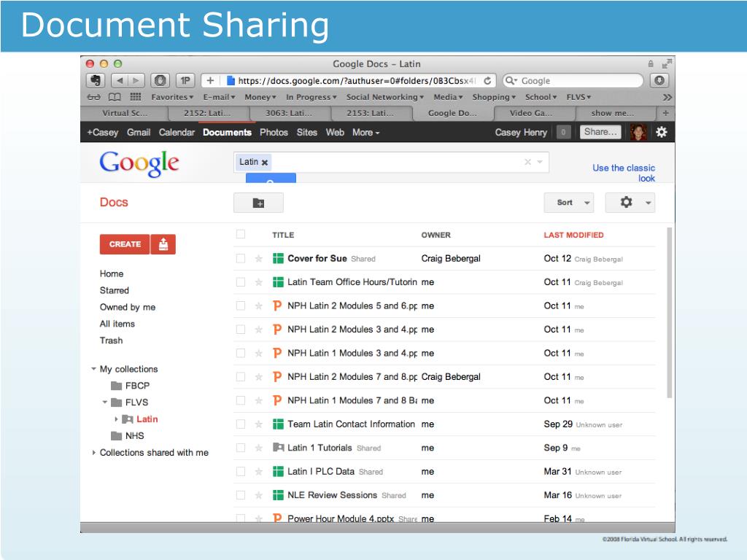Open Calendar from the Google bar

pos(177,133)
